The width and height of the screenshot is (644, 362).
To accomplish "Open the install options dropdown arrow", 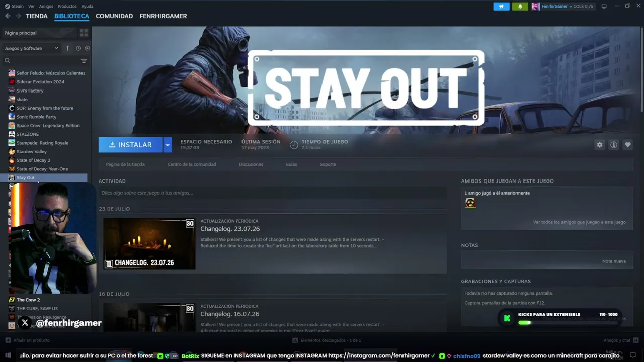I will click(168, 145).
